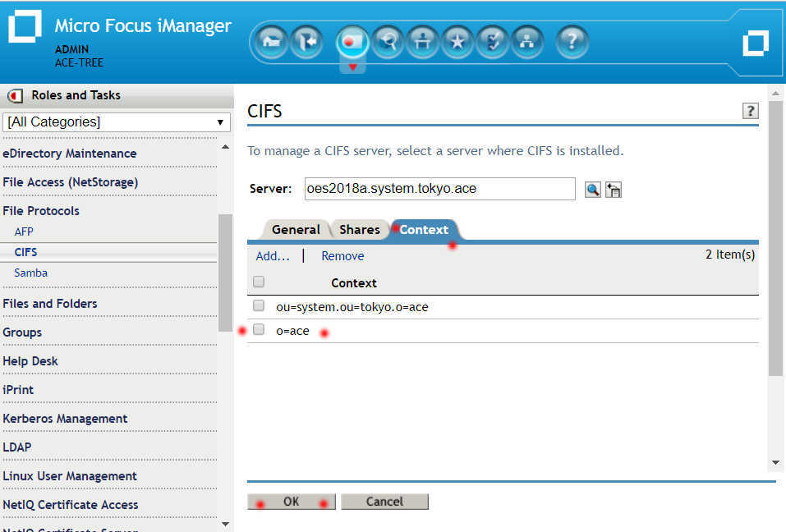786x532 pixels.
Task: Check the o=ace context checkbox
Action: pyautogui.click(x=259, y=329)
